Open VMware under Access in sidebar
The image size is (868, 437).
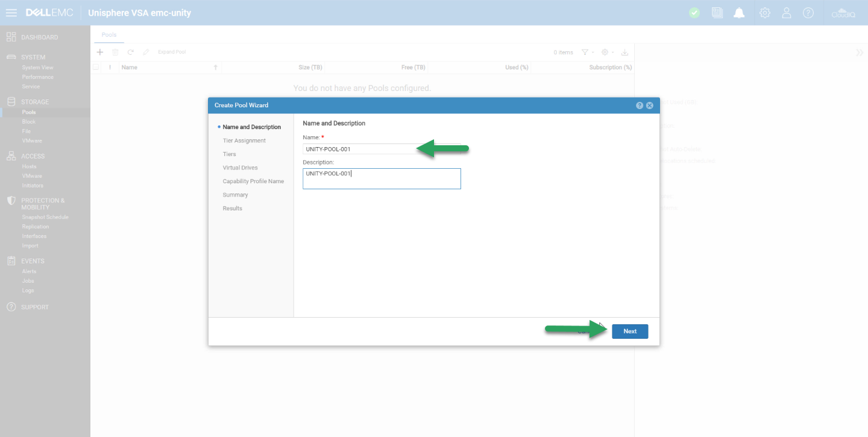coord(32,176)
